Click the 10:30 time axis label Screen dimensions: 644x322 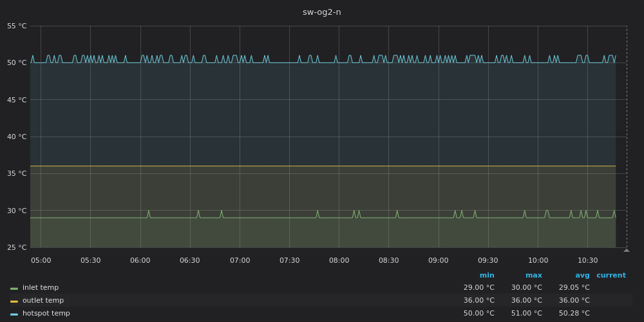(x=588, y=260)
